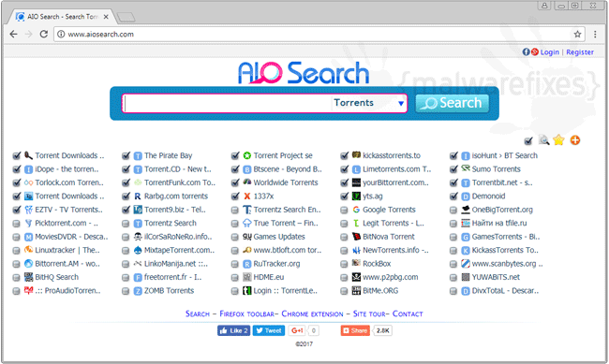Click the Chrome user profile button
Screen dimensions: 609x364
[544, 6]
